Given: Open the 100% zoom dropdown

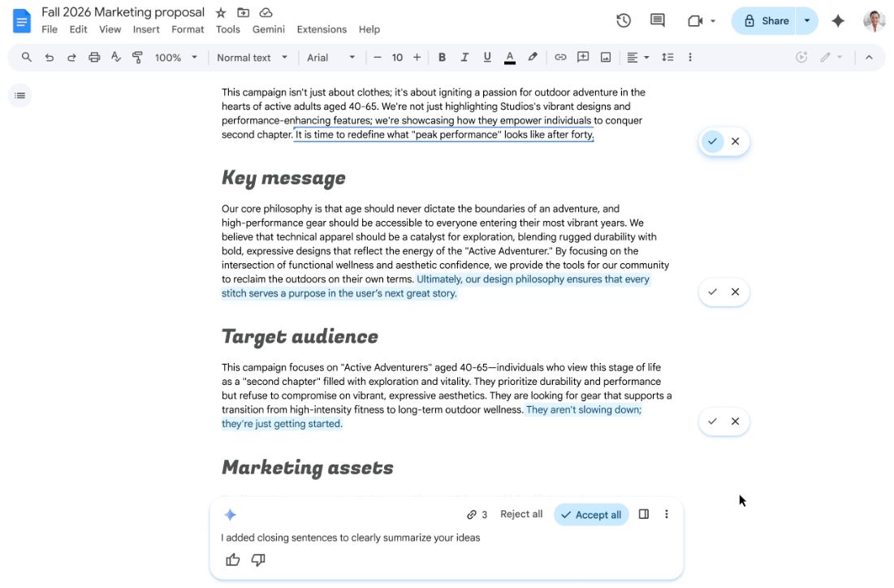Looking at the screenshot, I should coord(176,57).
